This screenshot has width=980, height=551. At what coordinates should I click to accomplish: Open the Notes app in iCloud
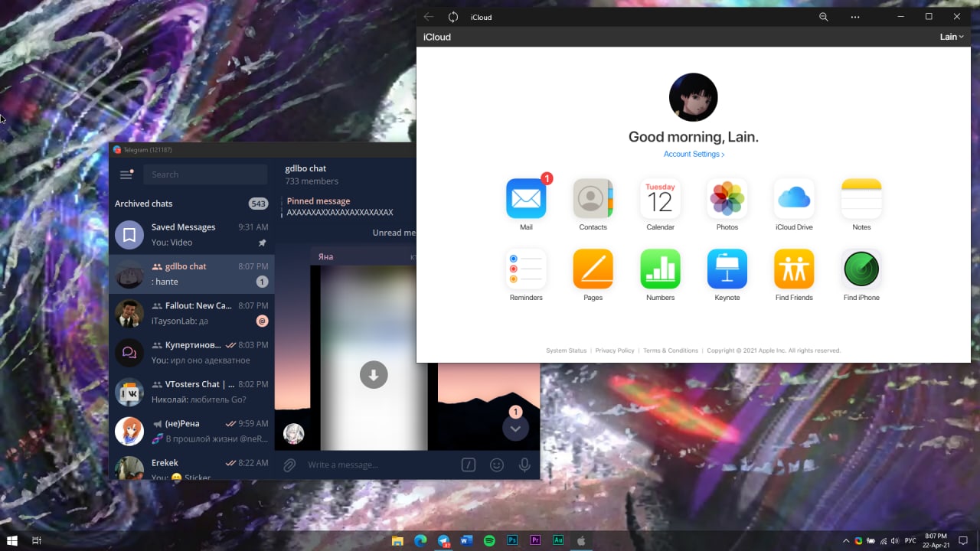tap(861, 199)
